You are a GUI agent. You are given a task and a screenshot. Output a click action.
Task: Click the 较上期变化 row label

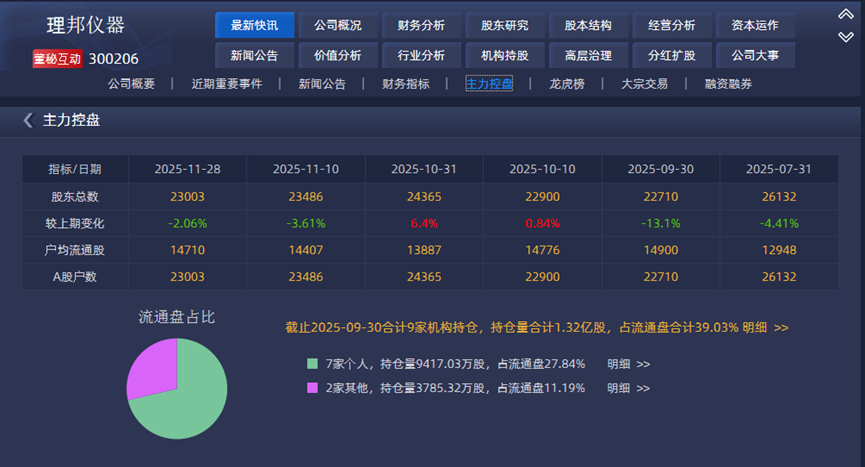[75, 223]
